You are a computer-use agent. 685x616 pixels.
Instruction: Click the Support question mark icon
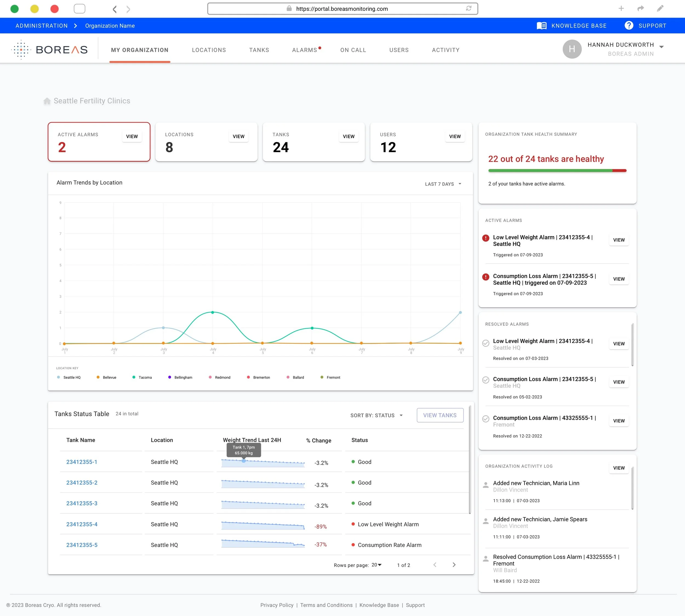coord(629,25)
